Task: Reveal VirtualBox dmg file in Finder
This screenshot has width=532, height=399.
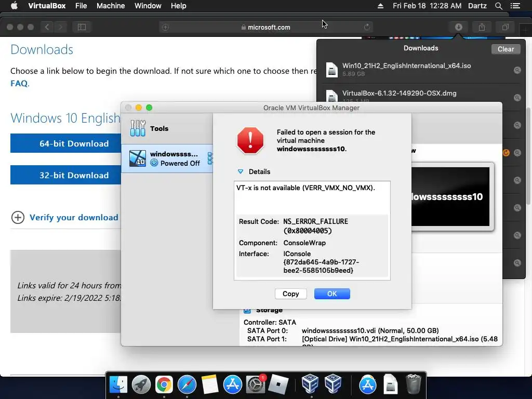Action: click(x=517, y=98)
